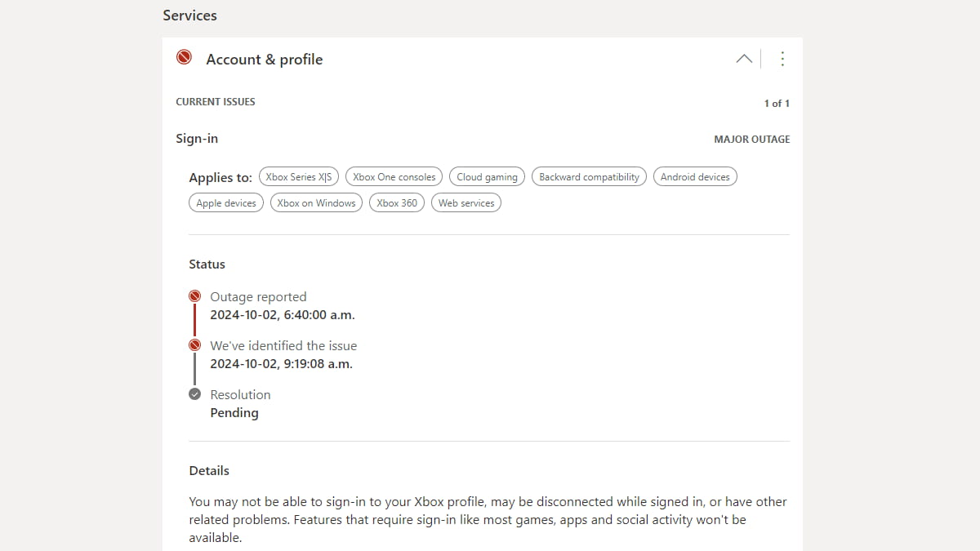
Task: Click the red status timeline connector bar
Action: [194, 320]
